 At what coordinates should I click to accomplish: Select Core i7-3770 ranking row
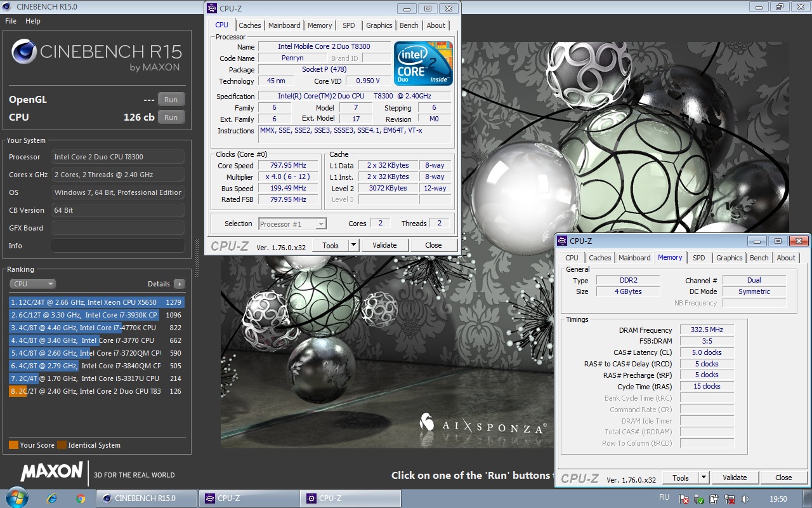(x=96, y=340)
